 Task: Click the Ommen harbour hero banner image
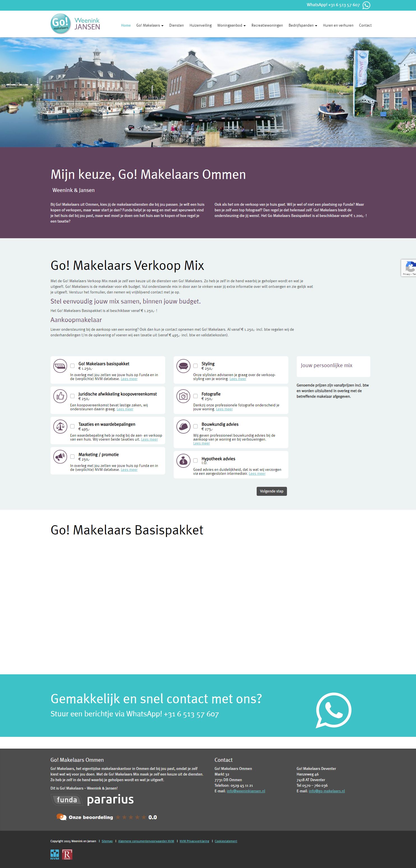(x=208, y=92)
